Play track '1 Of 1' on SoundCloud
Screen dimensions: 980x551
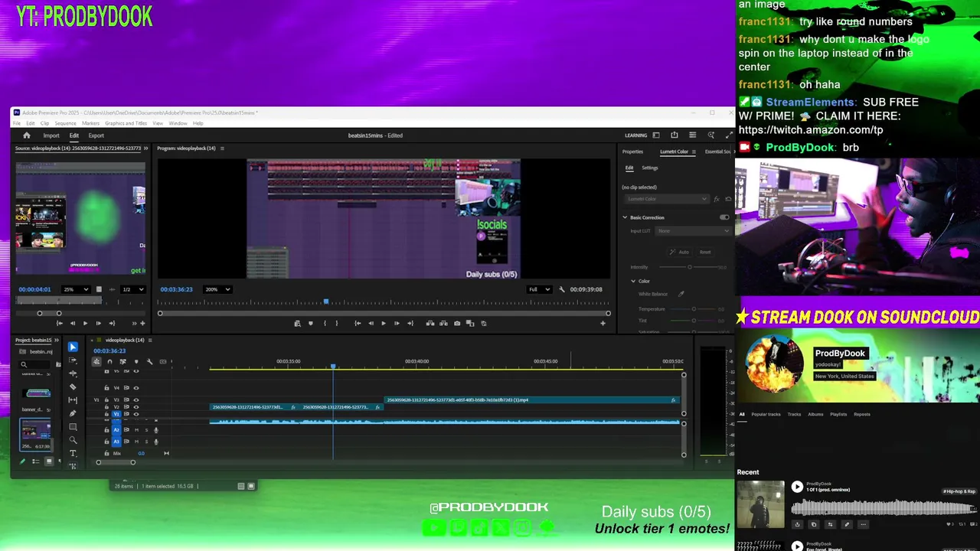tap(797, 487)
